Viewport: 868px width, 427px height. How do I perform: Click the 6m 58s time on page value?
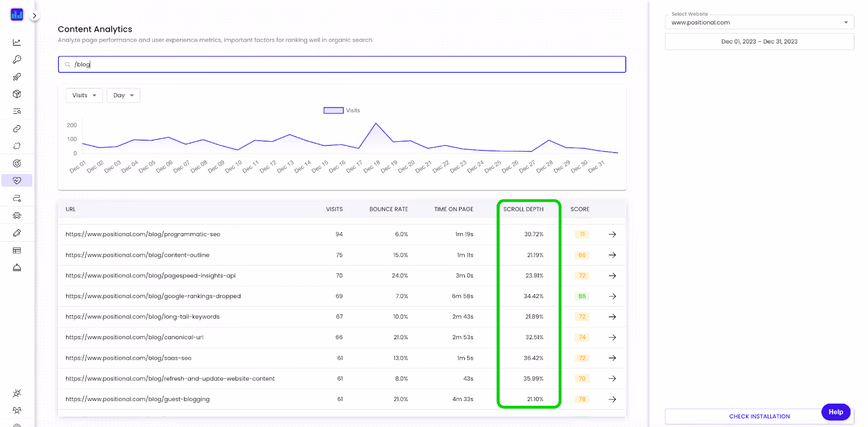pos(462,296)
